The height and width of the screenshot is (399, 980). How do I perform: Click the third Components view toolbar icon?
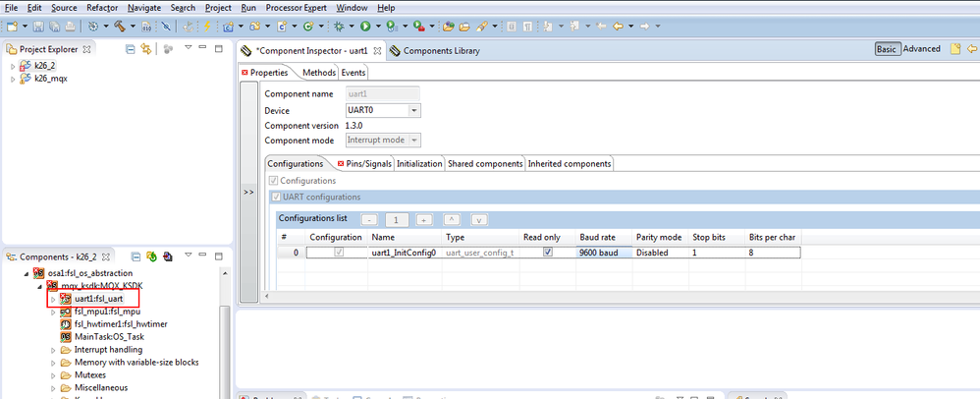[168, 256]
